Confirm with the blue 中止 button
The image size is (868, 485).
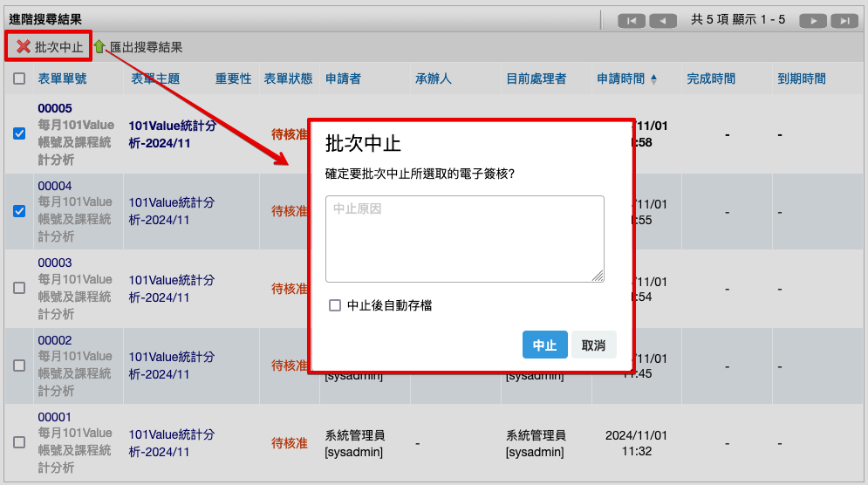click(x=544, y=345)
